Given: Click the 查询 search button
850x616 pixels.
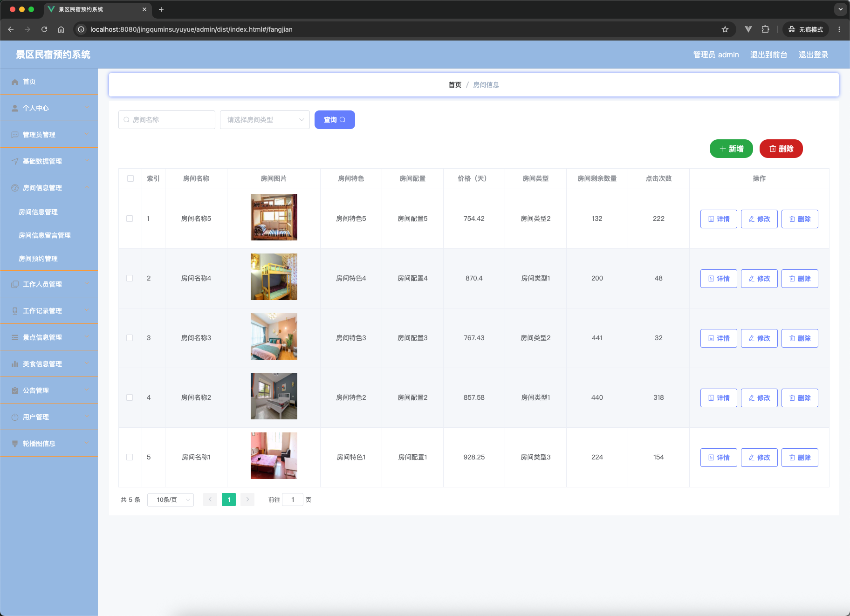Looking at the screenshot, I should (x=335, y=120).
